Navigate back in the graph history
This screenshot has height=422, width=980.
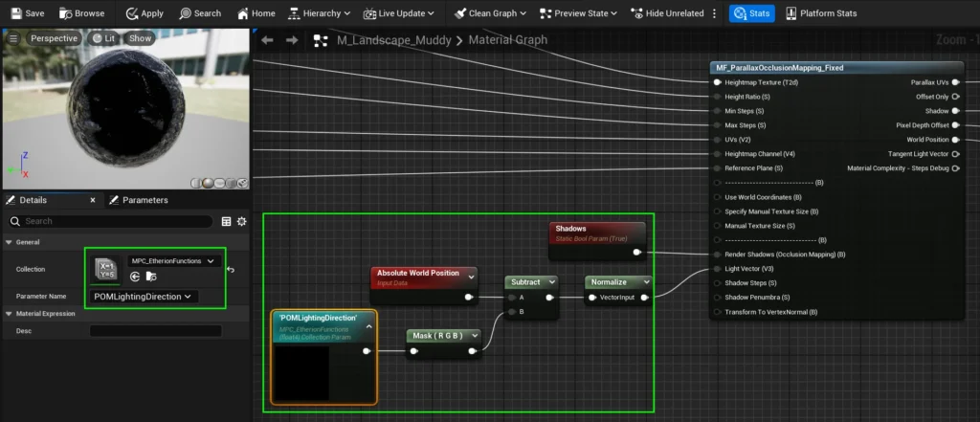click(x=268, y=40)
